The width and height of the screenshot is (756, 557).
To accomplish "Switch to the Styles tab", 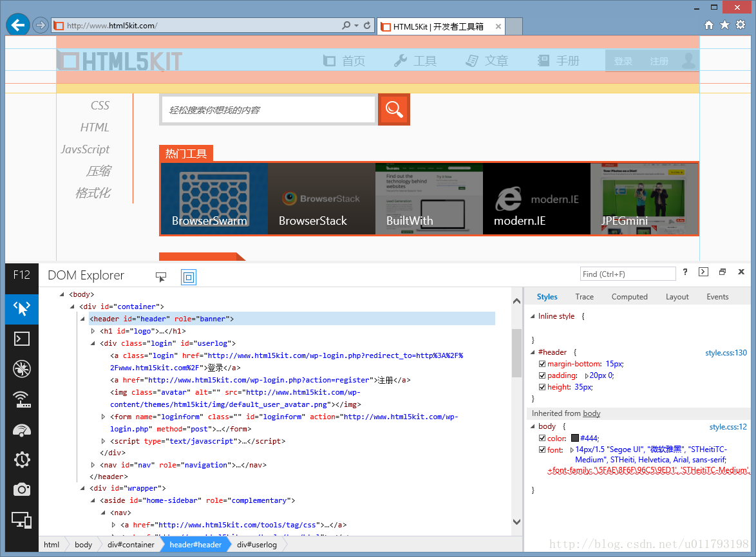I will [x=547, y=297].
